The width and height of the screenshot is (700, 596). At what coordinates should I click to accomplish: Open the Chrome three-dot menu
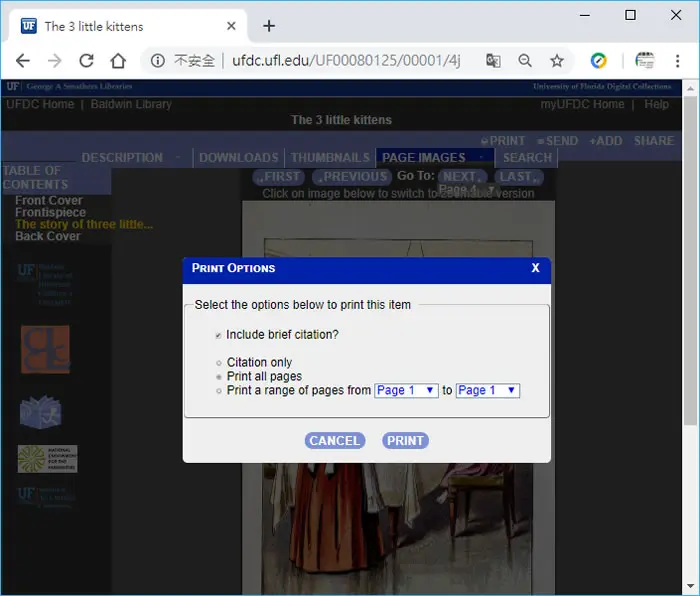677,61
